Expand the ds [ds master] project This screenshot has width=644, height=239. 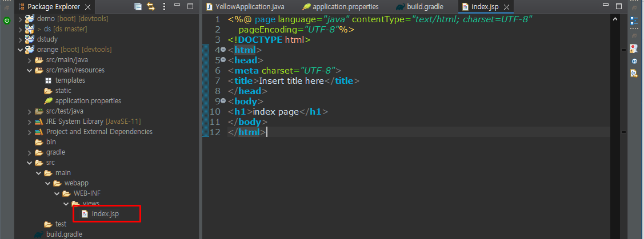point(21,29)
